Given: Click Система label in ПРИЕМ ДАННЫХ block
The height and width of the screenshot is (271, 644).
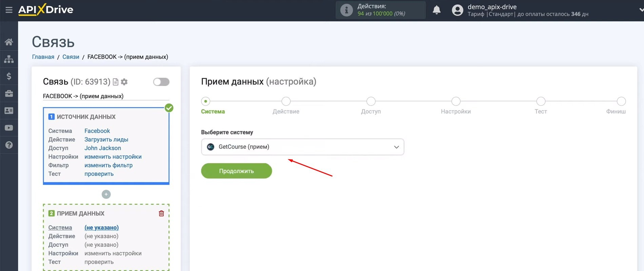Looking at the screenshot, I should [60, 228].
